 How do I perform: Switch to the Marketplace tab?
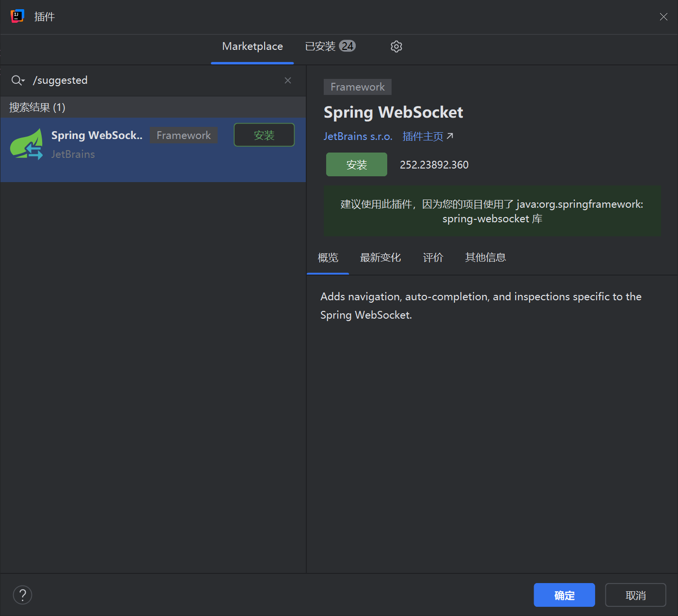tap(252, 46)
